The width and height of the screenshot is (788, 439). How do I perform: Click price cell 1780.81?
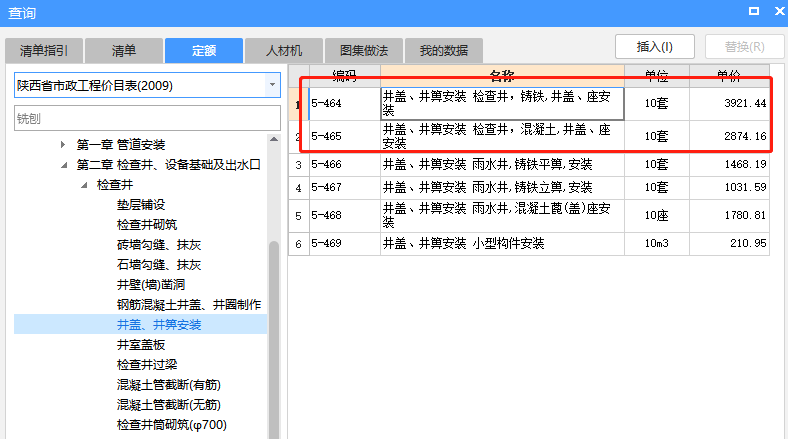click(x=729, y=215)
